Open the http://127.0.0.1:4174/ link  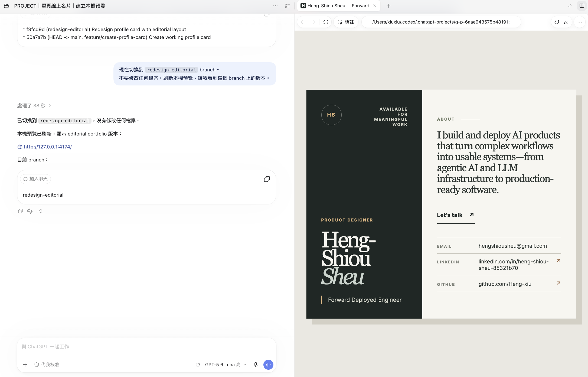point(48,147)
